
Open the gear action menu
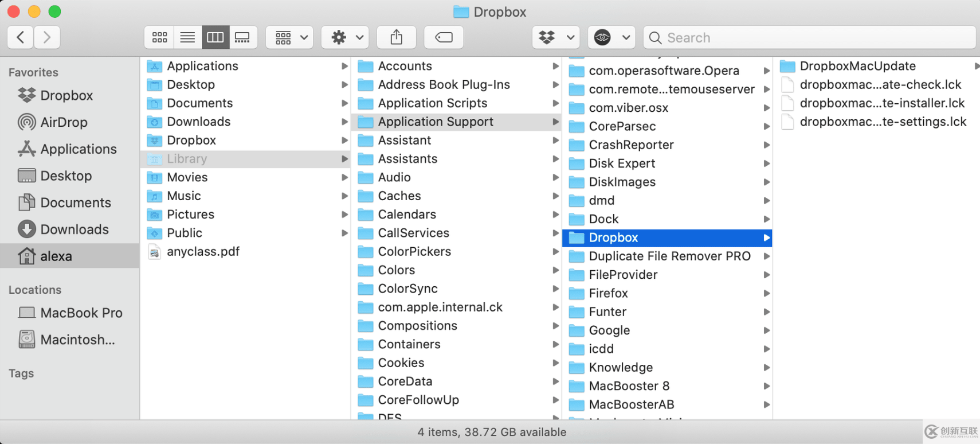[x=345, y=37]
